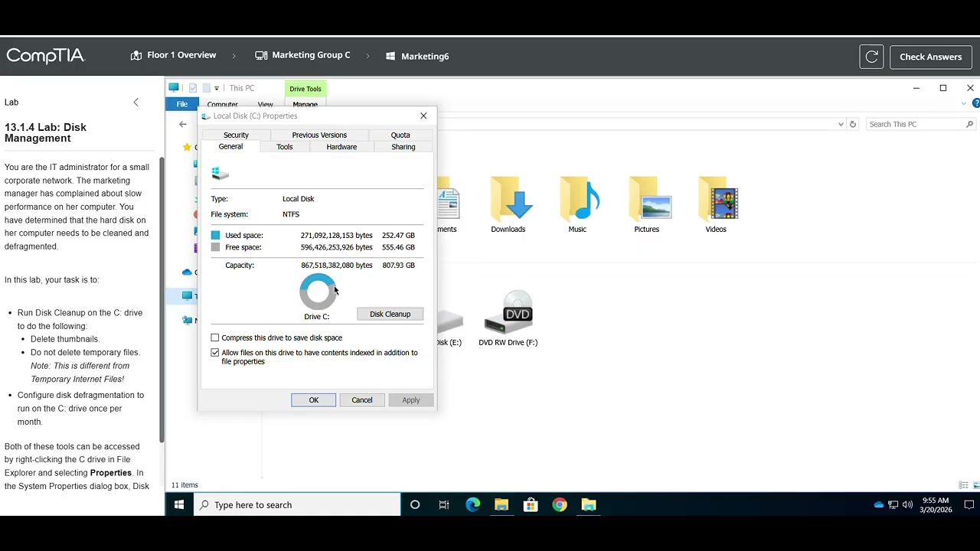
Task: Open the Hardware tab
Action: [x=341, y=147]
